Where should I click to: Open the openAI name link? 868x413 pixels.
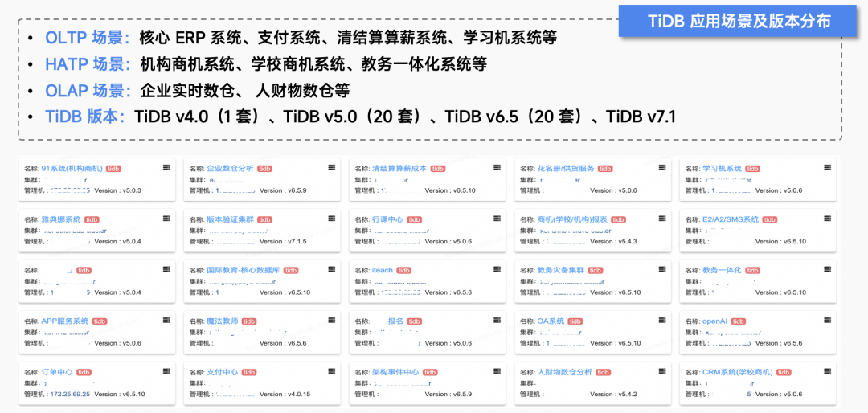point(714,321)
